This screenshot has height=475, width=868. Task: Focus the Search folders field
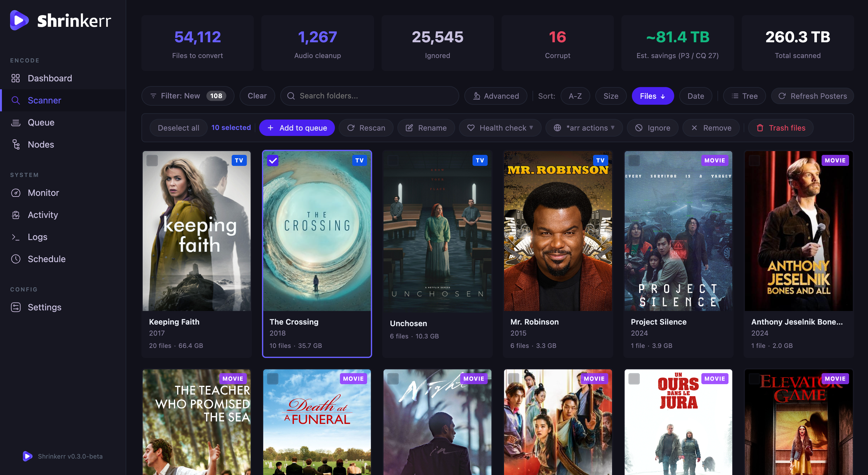(370, 96)
